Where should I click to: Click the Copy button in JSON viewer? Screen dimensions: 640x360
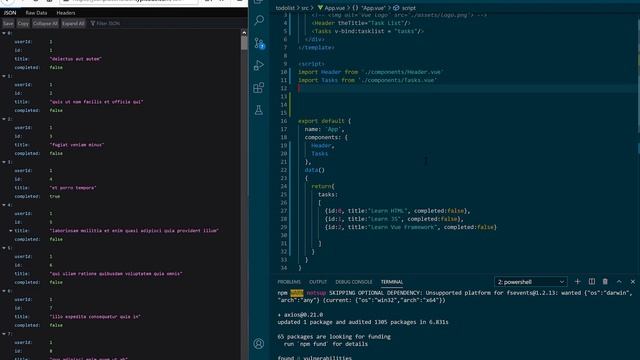(23, 23)
